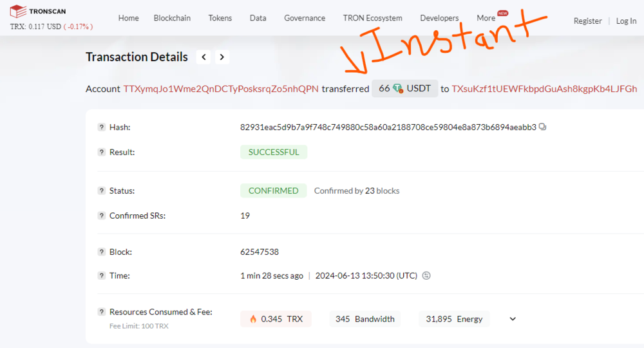Click the Confirmed SRs value 19
Image resolution: width=644 pixels, height=348 pixels.
245,216
